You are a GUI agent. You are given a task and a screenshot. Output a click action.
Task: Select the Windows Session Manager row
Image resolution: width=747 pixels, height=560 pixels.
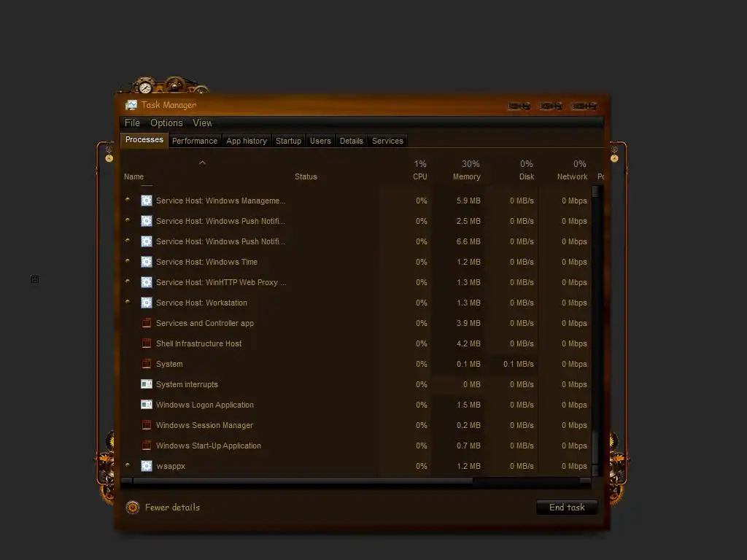point(356,425)
